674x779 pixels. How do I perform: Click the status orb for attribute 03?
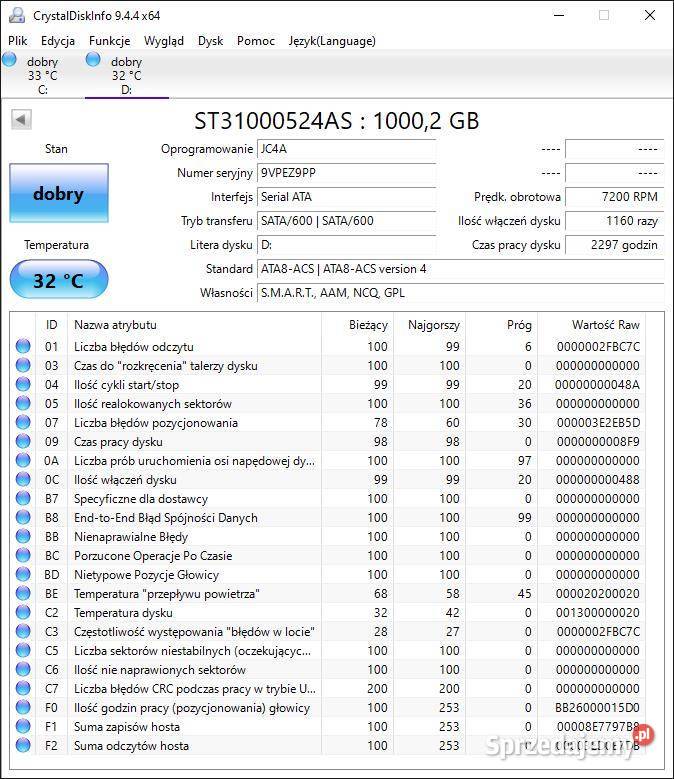tap(23, 365)
